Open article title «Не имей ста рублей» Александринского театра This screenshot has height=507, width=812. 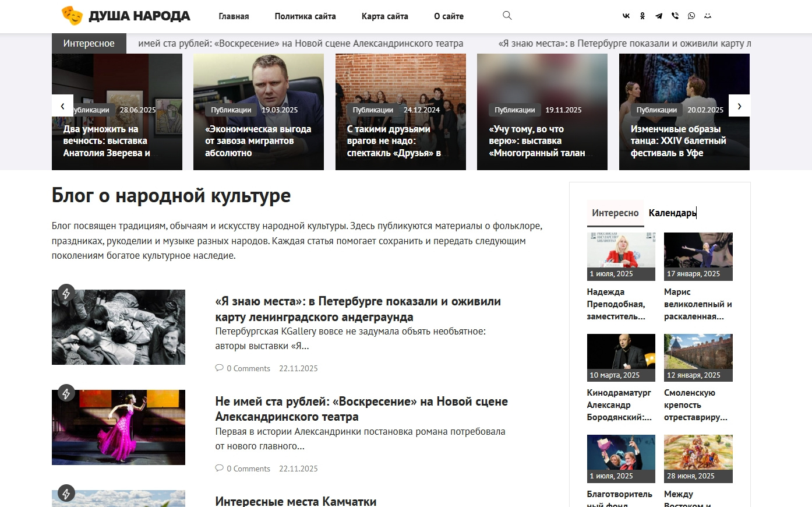(x=361, y=409)
